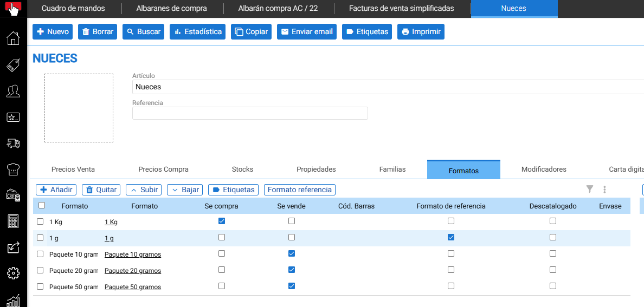Toggle Formato de referencia for 1 g
The height and width of the screenshot is (307, 644).
(x=451, y=237)
